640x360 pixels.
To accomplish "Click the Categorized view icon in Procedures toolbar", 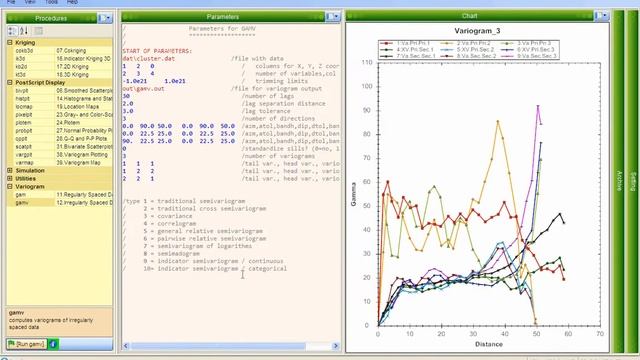I will click(12, 31).
